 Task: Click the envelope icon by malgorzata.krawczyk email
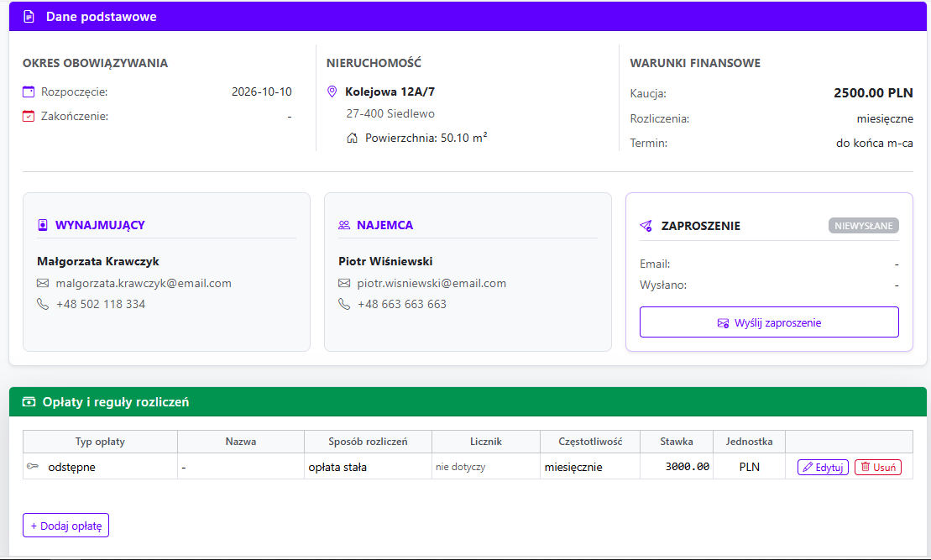coord(43,283)
